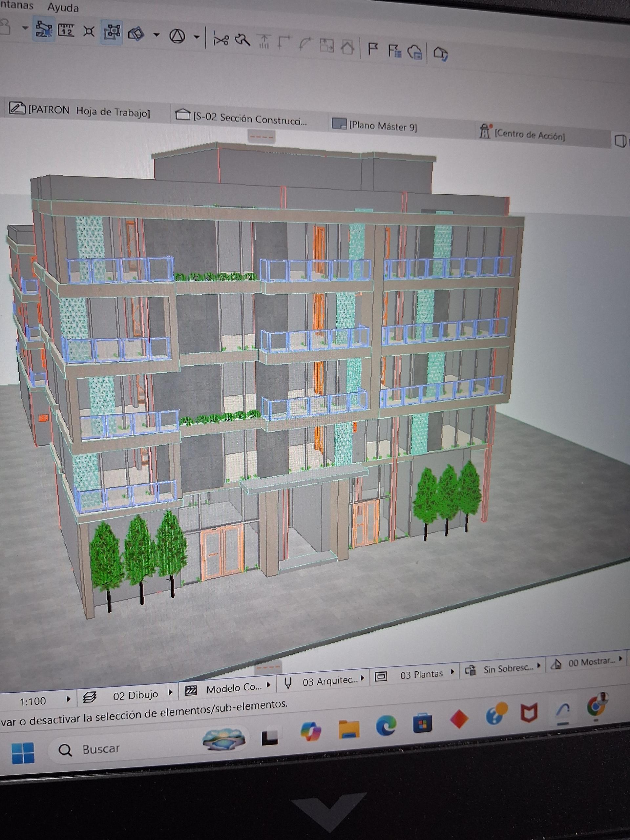Screen dimensions: 630x840
Task: Toggle the group suspend selection icon
Action: pyautogui.click(x=113, y=32)
